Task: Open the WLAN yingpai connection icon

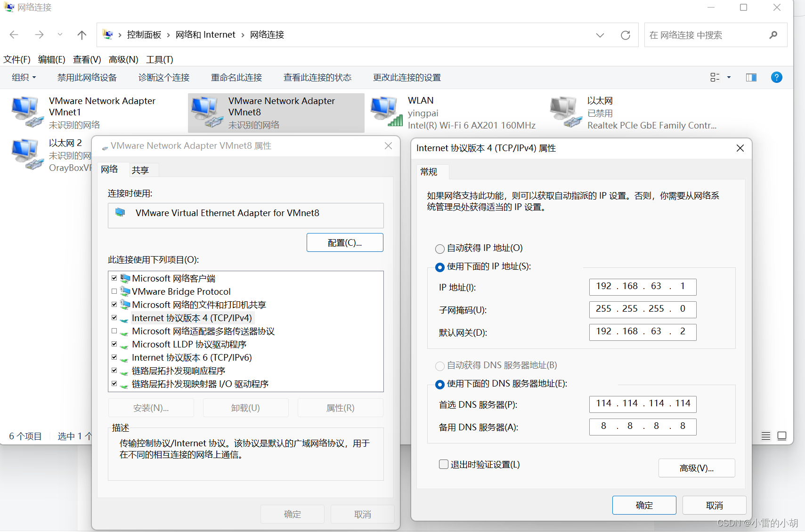Action: pyautogui.click(x=387, y=112)
